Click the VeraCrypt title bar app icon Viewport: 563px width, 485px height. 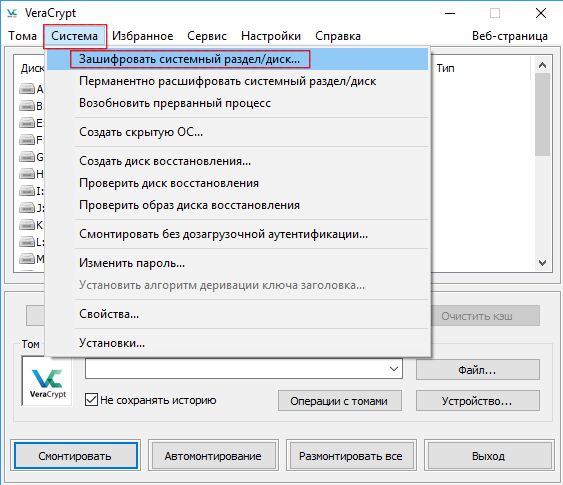12,13
